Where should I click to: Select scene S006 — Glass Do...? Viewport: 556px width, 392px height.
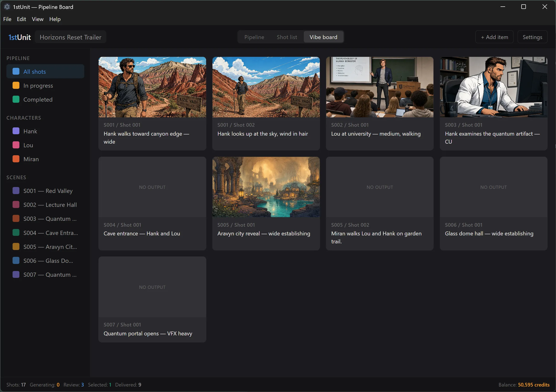(45, 260)
